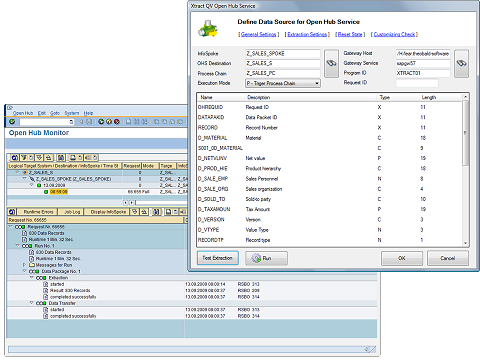480x360 pixels.
Task: Open the Edit menu
Action: (x=42, y=113)
